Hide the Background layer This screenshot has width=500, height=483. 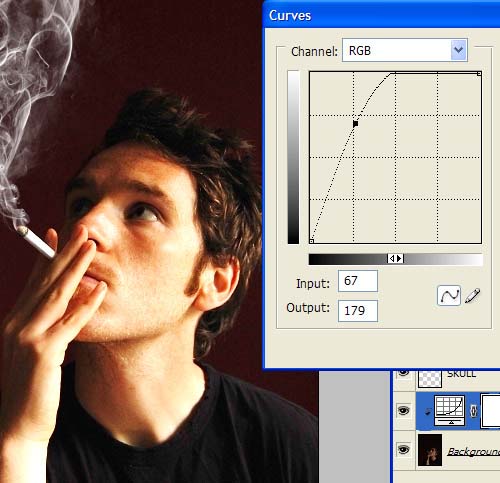coord(403,450)
